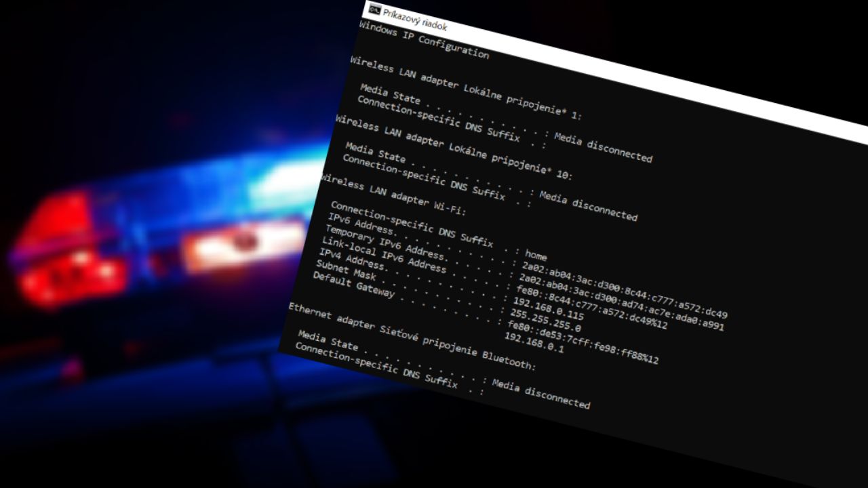Select the DNS suffix value "home"

pyautogui.click(x=536, y=255)
